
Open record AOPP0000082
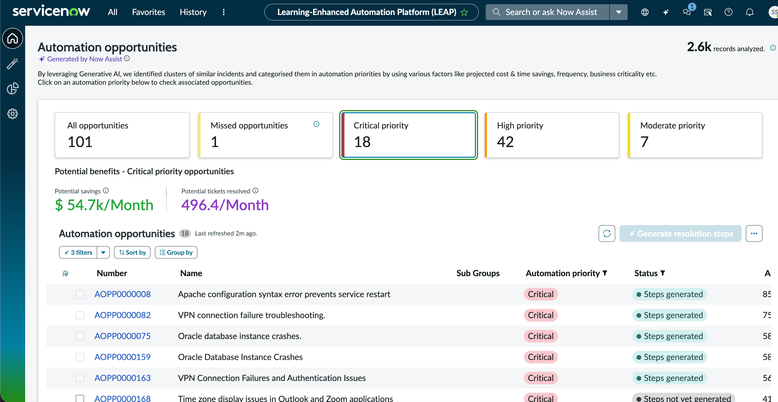click(123, 315)
